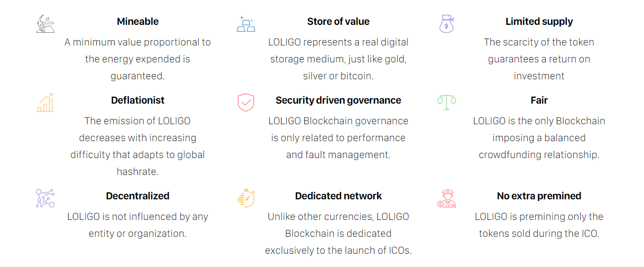Image resolution: width=644 pixels, height=267 pixels.
Task: Click the gold bars Store of value icon
Action: click(x=246, y=24)
